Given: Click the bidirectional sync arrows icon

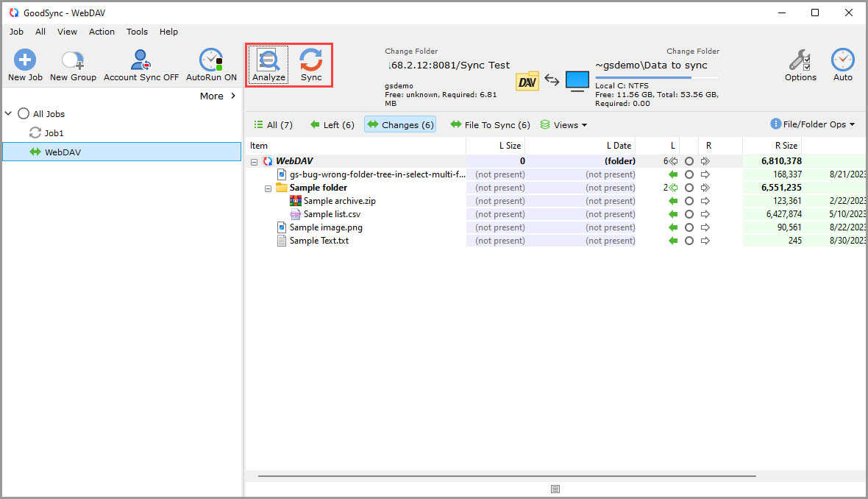Looking at the screenshot, I should coord(552,79).
